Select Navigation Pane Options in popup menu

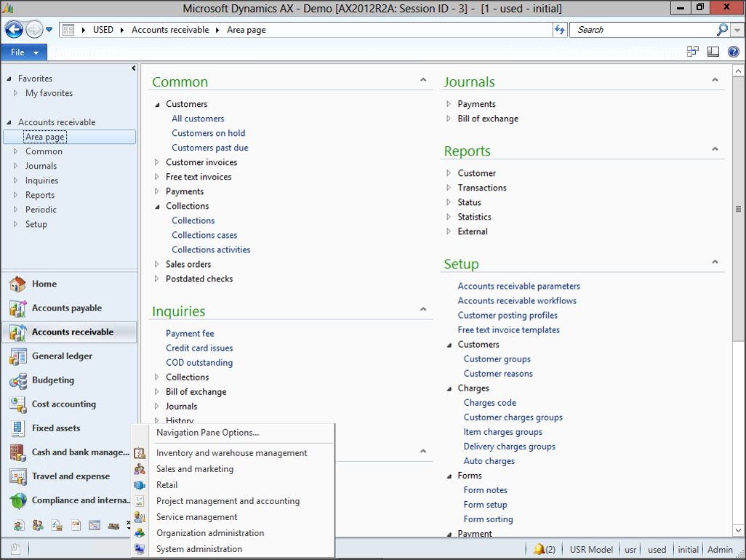207,433
